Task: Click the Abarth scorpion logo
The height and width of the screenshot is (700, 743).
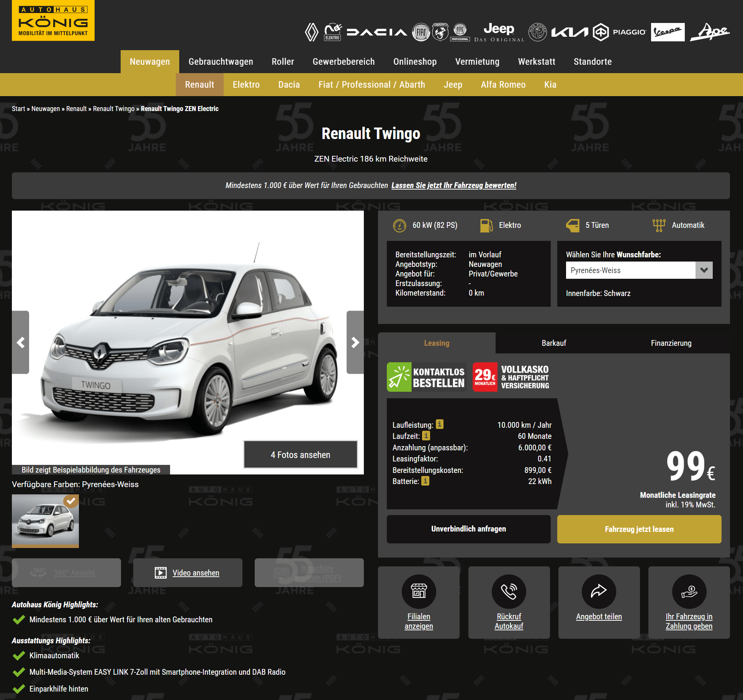Action: click(x=440, y=32)
